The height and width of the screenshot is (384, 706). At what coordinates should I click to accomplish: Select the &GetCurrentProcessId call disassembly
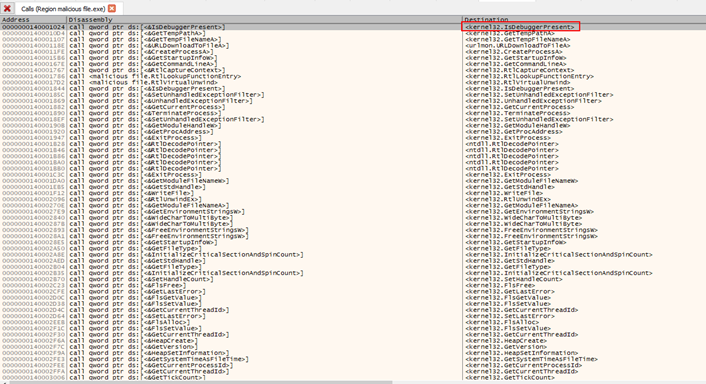(151, 366)
